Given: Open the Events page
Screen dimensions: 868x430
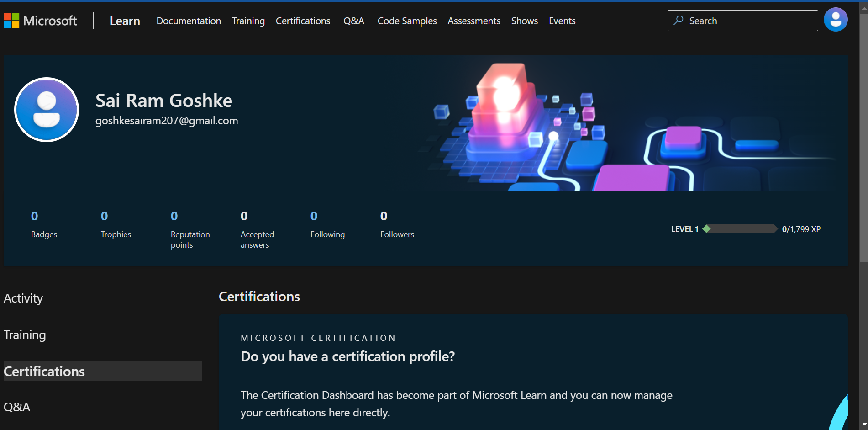Looking at the screenshot, I should [x=562, y=21].
